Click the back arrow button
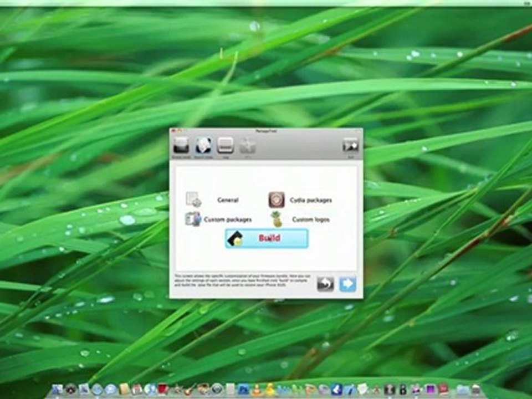 pos(325,284)
